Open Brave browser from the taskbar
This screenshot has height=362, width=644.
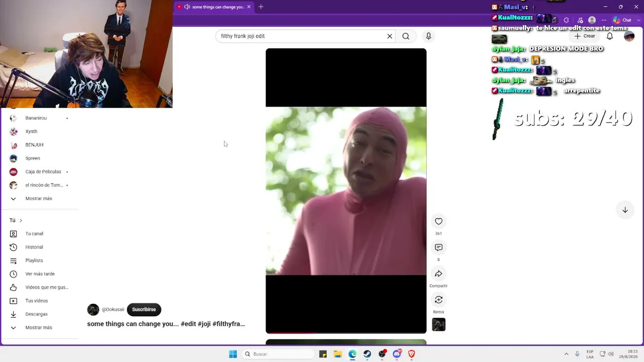click(412, 354)
